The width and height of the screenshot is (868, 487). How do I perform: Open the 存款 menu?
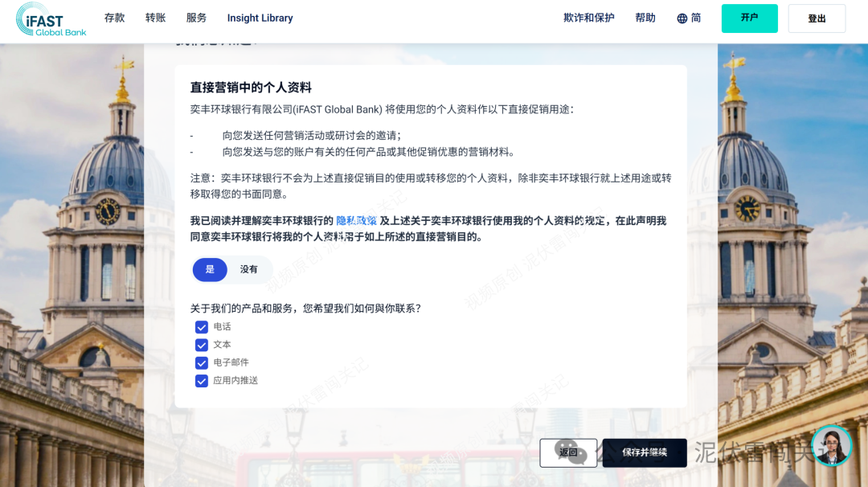114,17
